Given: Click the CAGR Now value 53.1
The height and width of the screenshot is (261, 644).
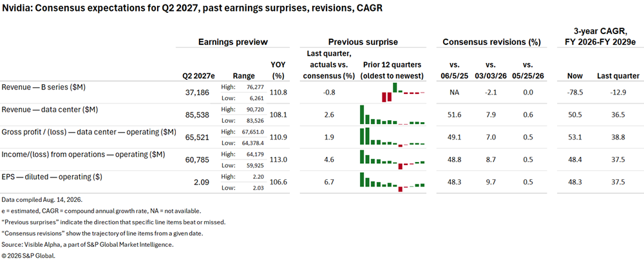Looking at the screenshot, I should pyautogui.click(x=574, y=138).
